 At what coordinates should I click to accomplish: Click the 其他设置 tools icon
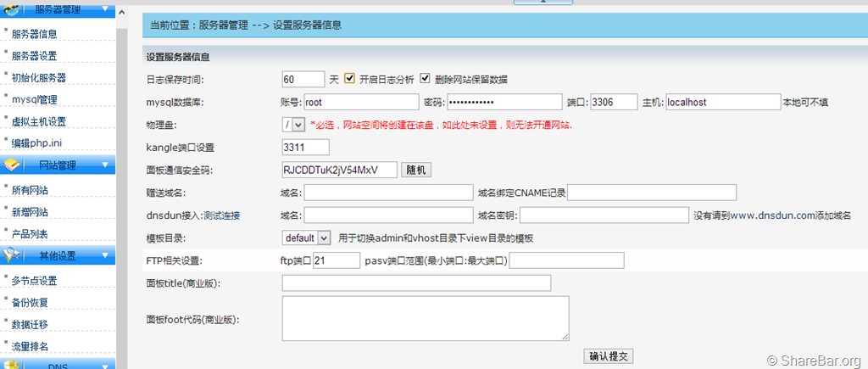[12, 255]
